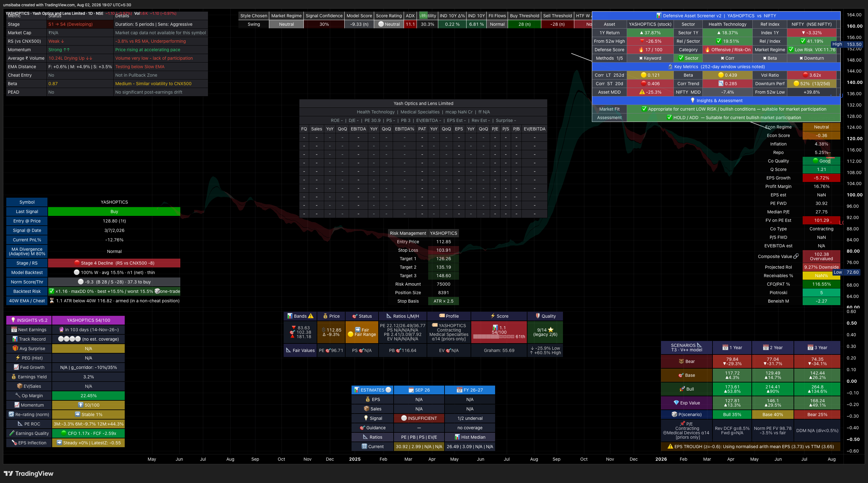The width and height of the screenshot is (868, 483).
Task: Click the 'Style Chosen' column header
Action: [254, 15]
